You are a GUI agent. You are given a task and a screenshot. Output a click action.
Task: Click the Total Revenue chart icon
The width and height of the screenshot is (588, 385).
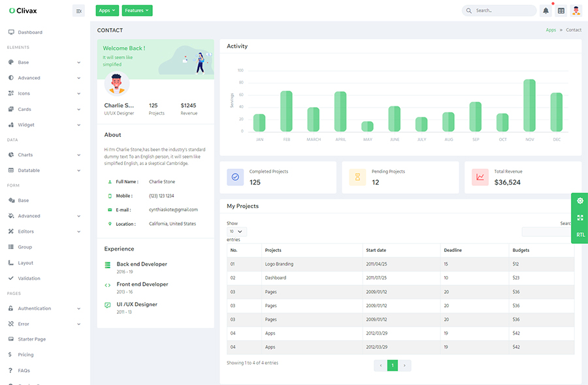pyautogui.click(x=480, y=177)
